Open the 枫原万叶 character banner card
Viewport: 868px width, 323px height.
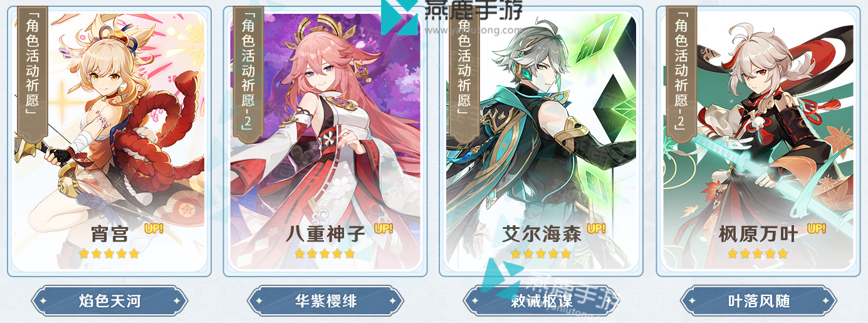click(x=758, y=141)
